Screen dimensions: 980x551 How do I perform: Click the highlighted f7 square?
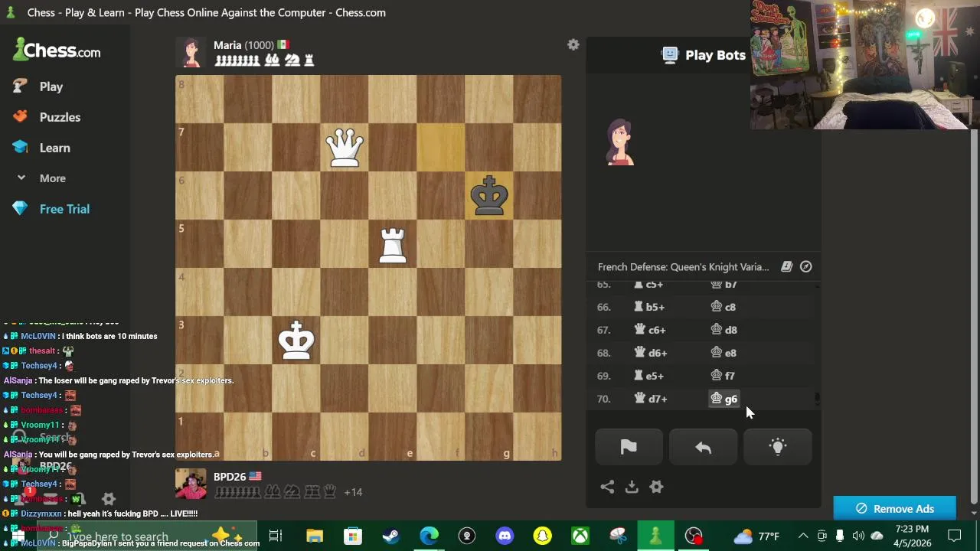[x=441, y=147]
